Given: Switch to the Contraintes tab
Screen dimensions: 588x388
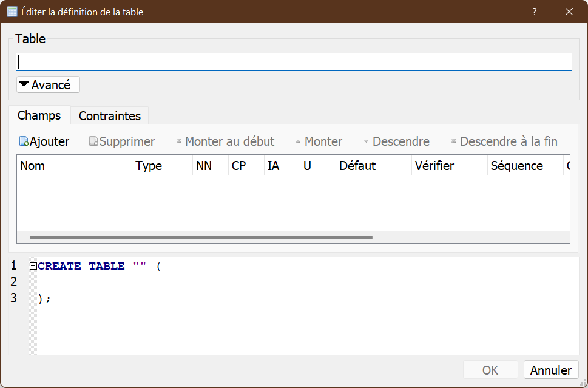Looking at the screenshot, I should (x=110, y=115).
